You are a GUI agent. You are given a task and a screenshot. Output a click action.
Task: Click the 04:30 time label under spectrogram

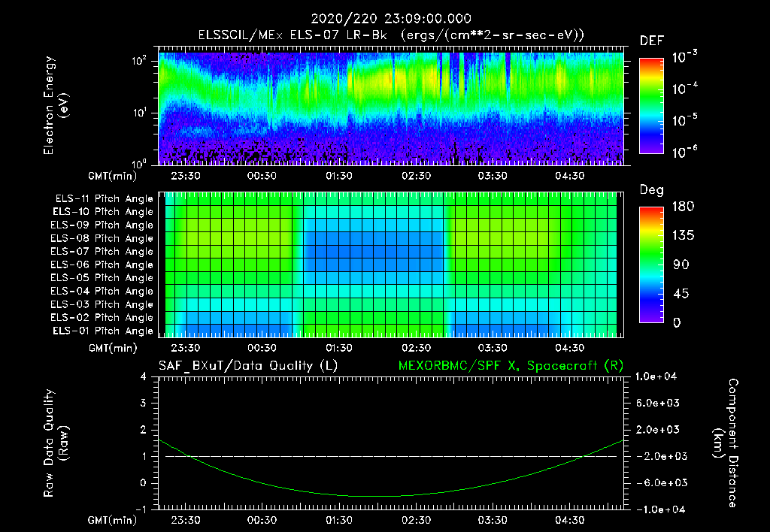570,176
